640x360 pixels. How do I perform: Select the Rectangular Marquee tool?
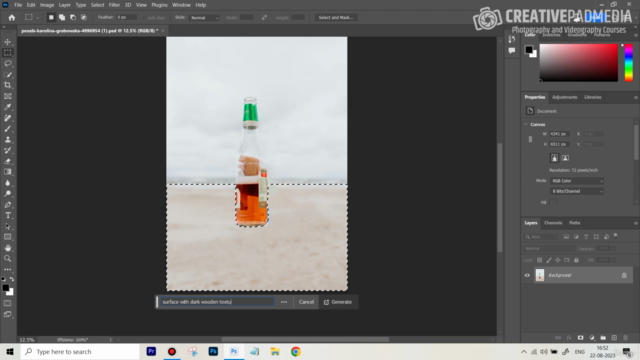point(8,53)
